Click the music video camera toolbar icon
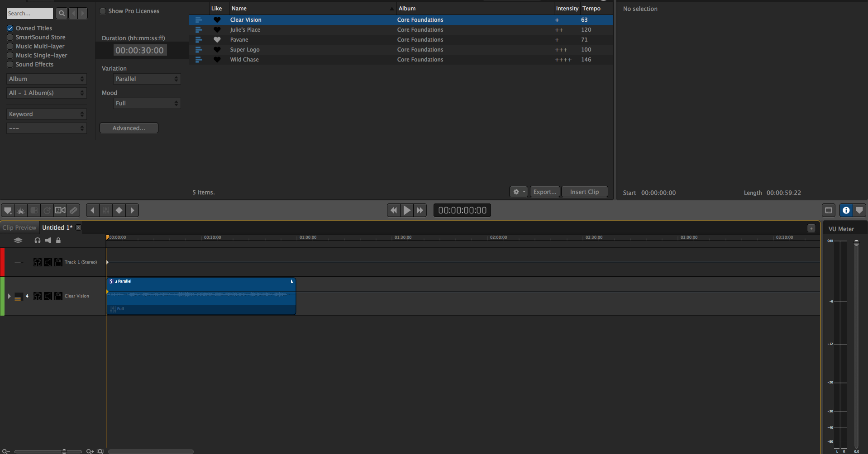868x454 pixels. (x=60, y=210)
